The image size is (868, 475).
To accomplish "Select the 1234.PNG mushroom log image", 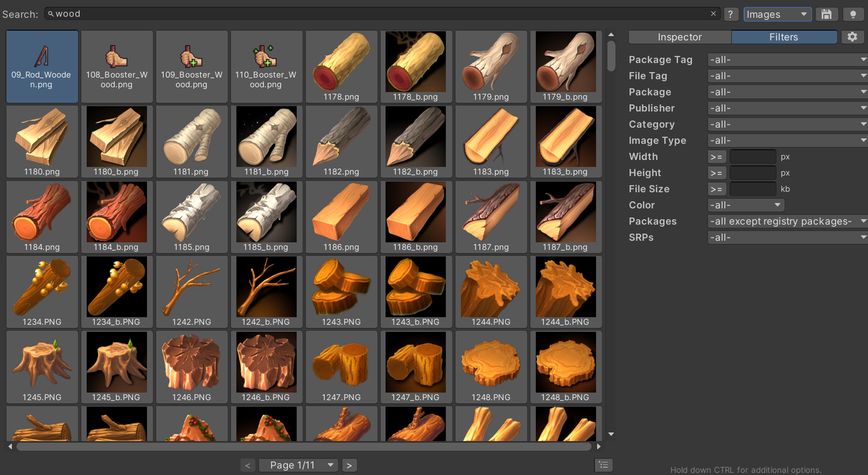I will point(42,291).
